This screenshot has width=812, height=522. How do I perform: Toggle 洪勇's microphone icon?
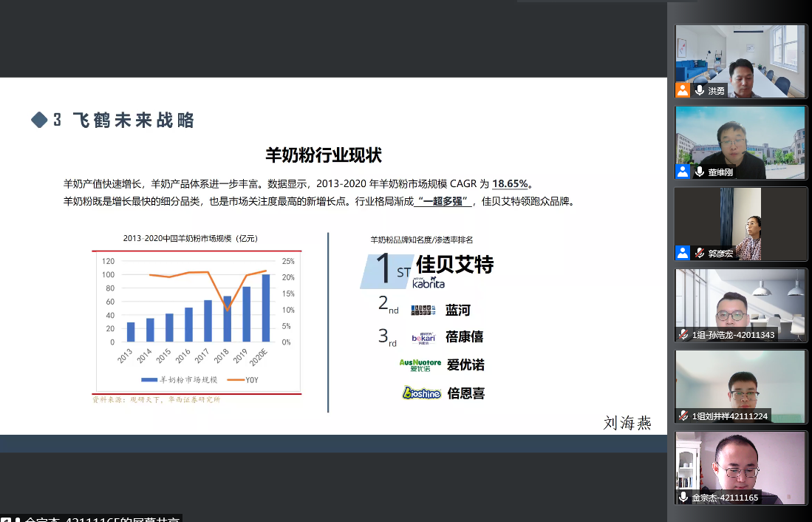coord(700,90)
